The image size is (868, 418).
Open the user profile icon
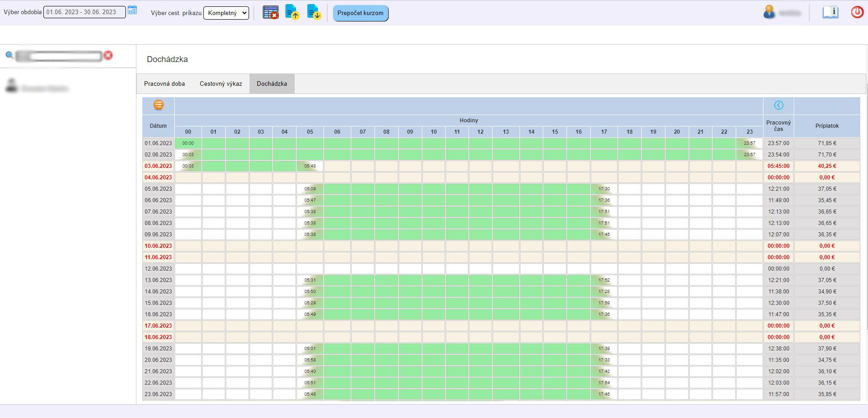tap(769, 12)
